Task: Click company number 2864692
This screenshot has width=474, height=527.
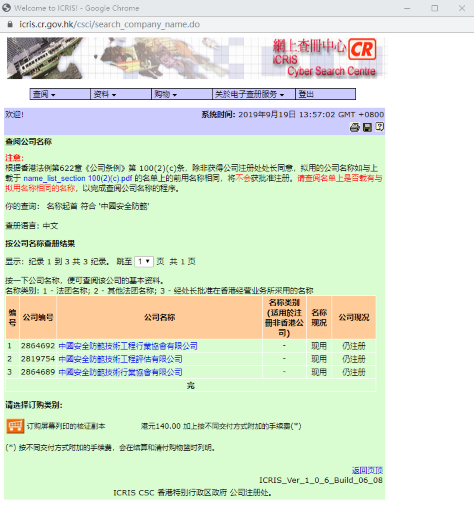Action: click(x=38, y=346)
